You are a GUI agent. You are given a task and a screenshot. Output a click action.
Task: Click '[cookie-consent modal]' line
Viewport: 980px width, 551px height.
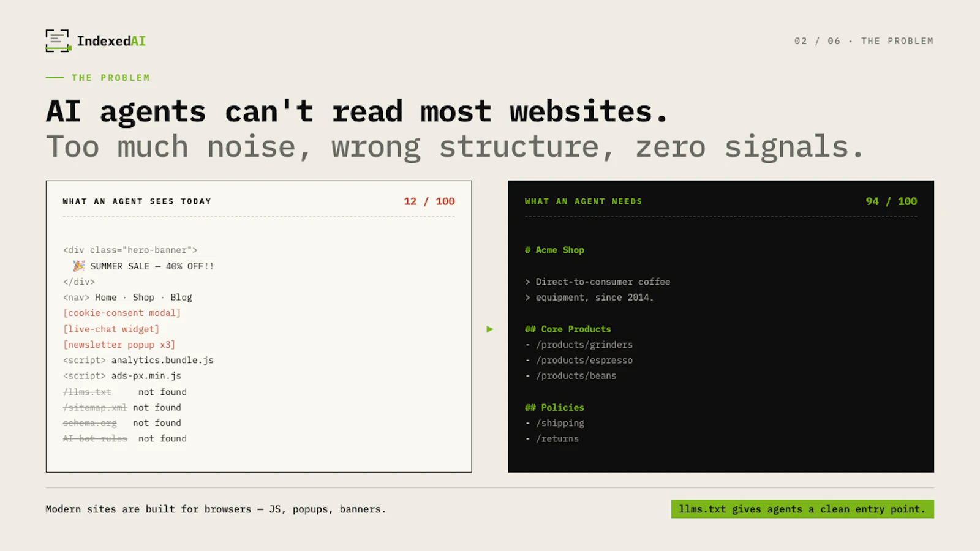tap(122, 313)
